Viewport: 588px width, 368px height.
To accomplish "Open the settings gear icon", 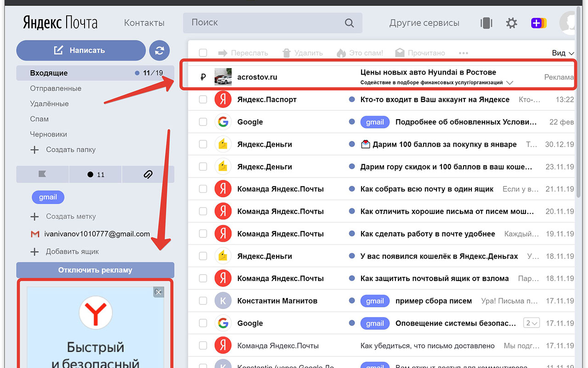I will (511, 23).
